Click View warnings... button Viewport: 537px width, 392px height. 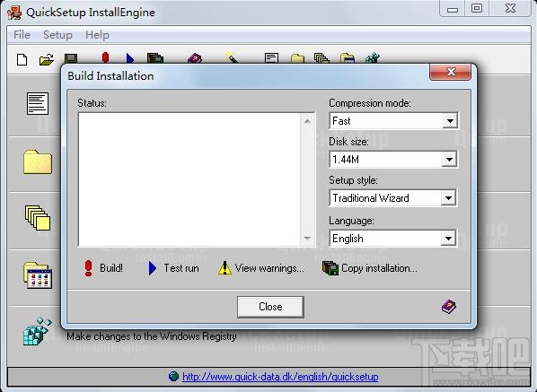pyautogui.click(x=261, y=268)
